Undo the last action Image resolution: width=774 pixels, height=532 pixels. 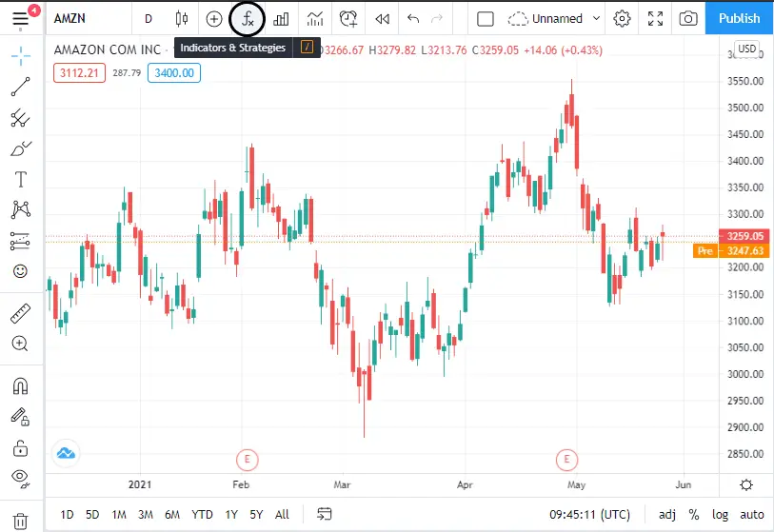pyautogui.click(x=413, y=19)
